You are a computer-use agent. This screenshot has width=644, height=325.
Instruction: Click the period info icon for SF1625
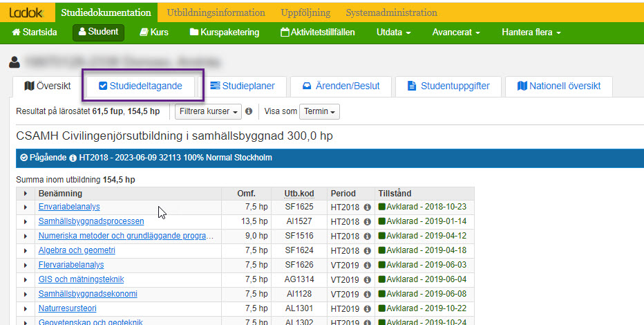tap(368, 207)
